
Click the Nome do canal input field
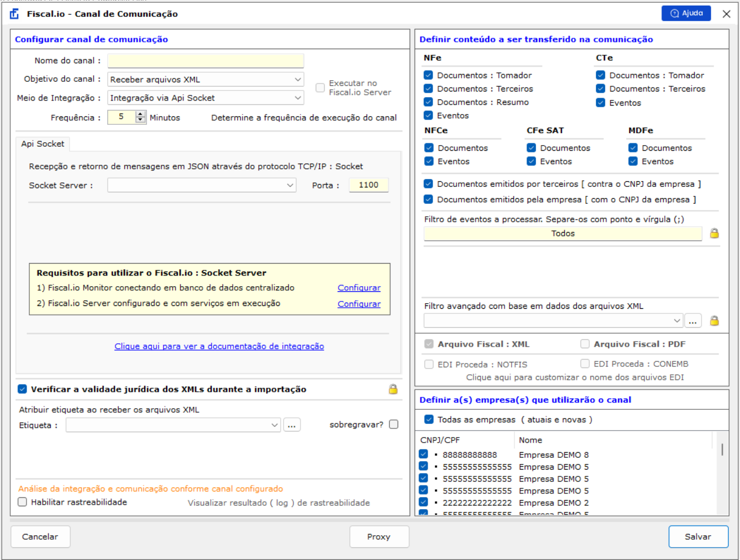click(x=206, y=61)
